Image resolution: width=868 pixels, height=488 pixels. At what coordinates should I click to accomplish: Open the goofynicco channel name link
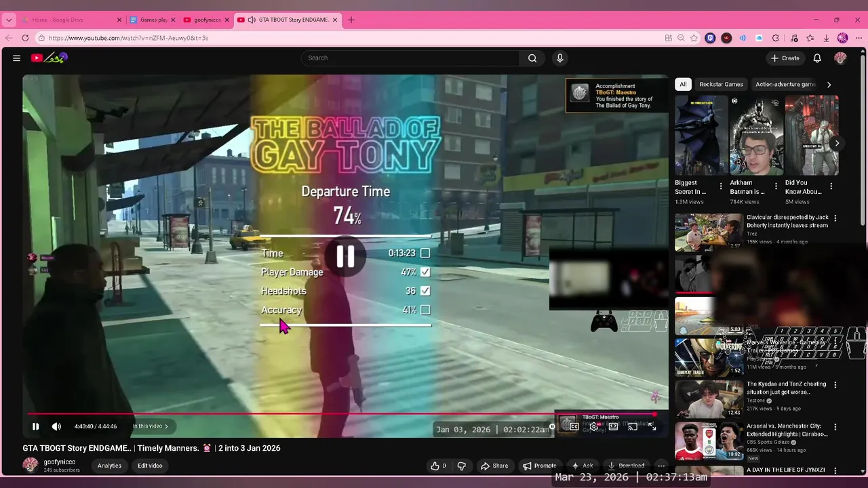(60, 462)
